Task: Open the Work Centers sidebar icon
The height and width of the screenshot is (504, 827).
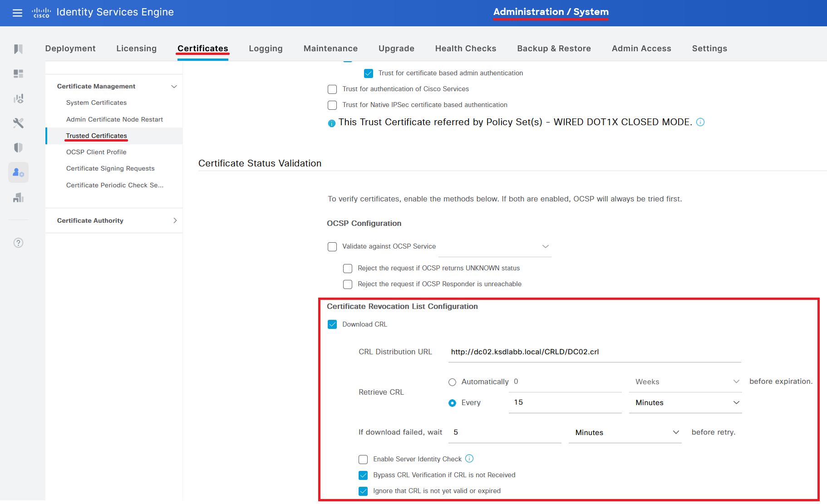Action: [18, 197]
